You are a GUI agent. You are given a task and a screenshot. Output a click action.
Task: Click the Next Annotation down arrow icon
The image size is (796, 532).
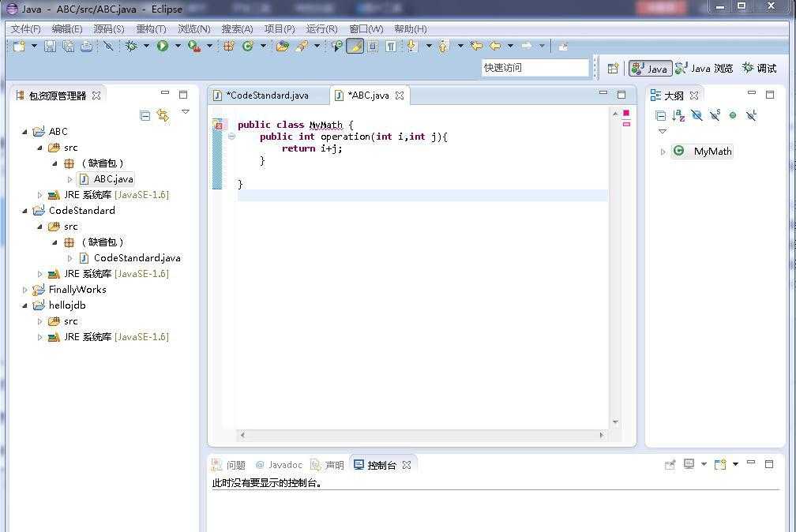click(x=411, y=47)
